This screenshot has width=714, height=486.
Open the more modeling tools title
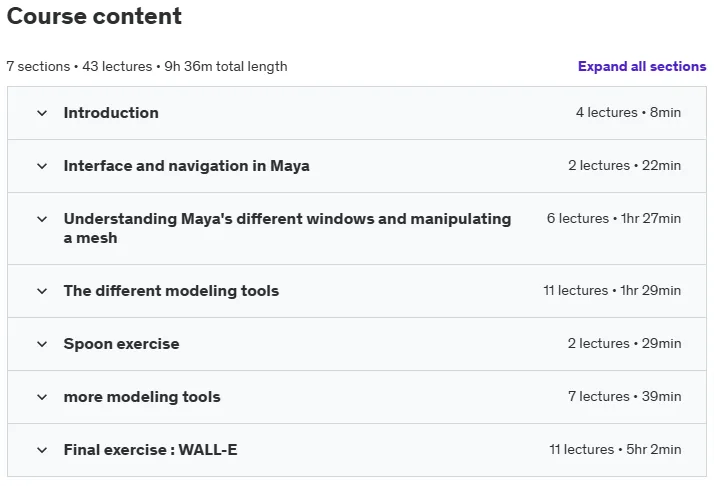142,397
